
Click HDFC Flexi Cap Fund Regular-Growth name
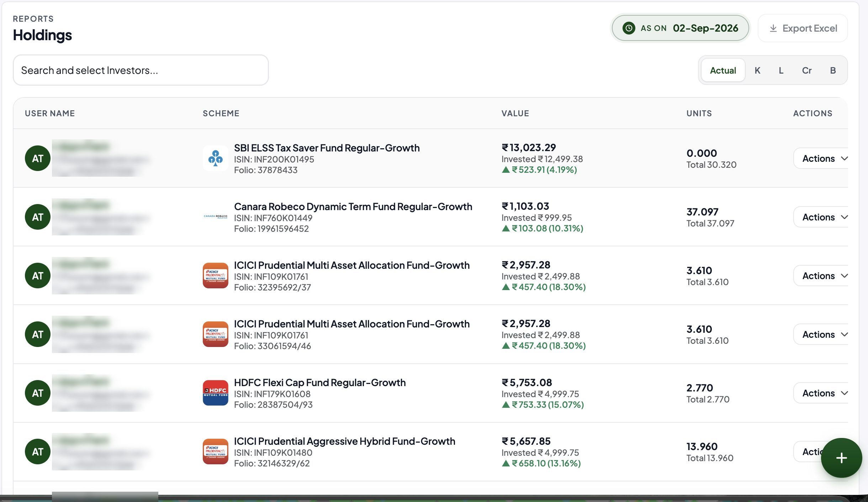320,383
